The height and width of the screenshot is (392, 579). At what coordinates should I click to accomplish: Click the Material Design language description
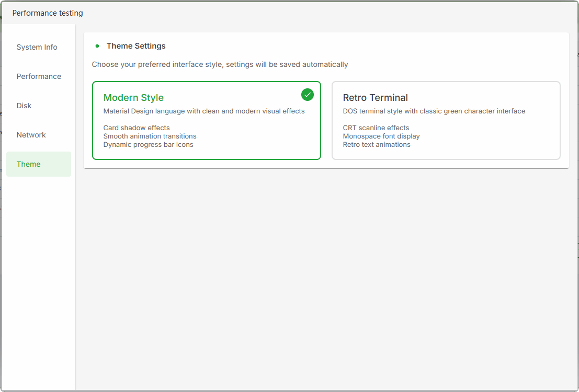204,111
